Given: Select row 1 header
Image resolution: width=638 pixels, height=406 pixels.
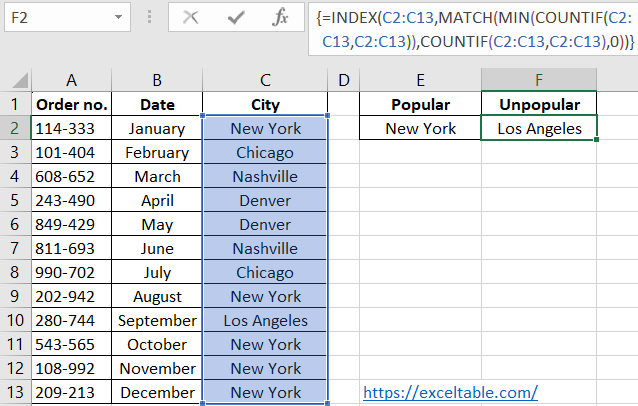Looking at the screenshot, I should (x=15, y=104).
